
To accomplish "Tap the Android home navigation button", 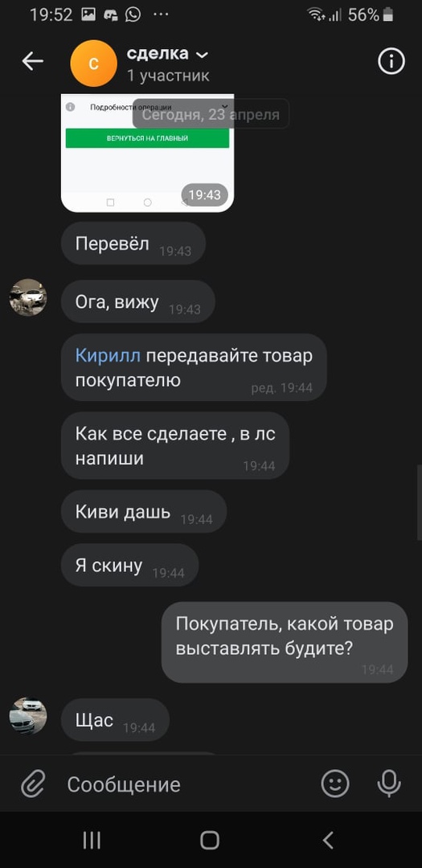I will click(x=210, y=841).
